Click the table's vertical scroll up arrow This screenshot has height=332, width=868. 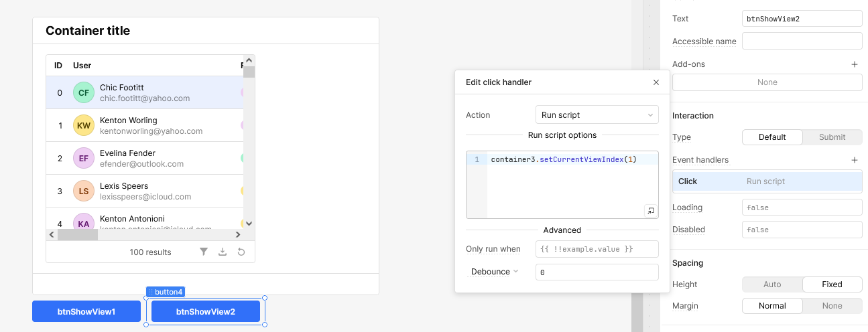coord(249,61)
